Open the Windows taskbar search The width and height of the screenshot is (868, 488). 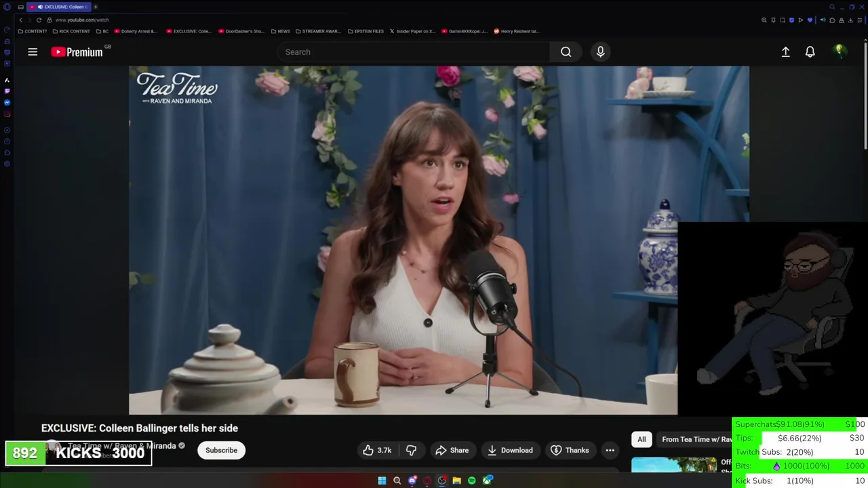point(397,481)
